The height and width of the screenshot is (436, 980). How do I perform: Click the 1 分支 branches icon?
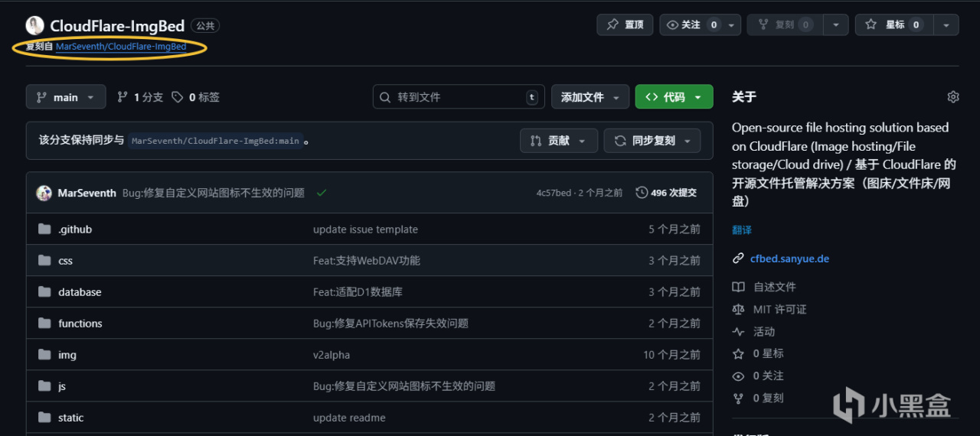122,97
